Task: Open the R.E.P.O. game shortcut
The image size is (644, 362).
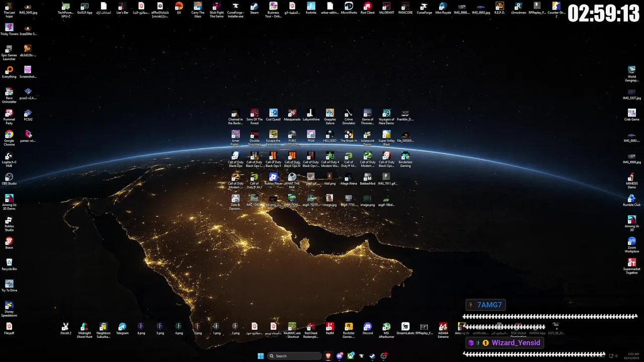Action: (x=500, y=8)
